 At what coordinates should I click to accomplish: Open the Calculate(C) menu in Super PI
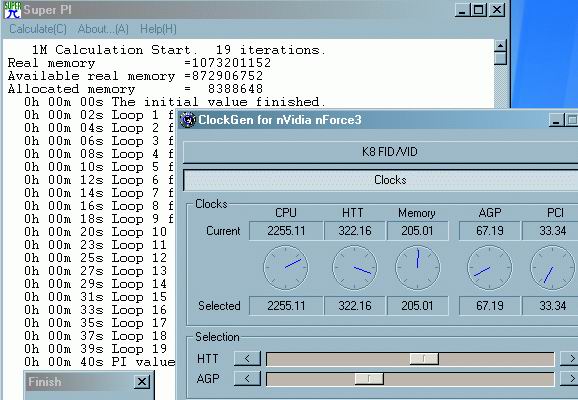(38, 29)
